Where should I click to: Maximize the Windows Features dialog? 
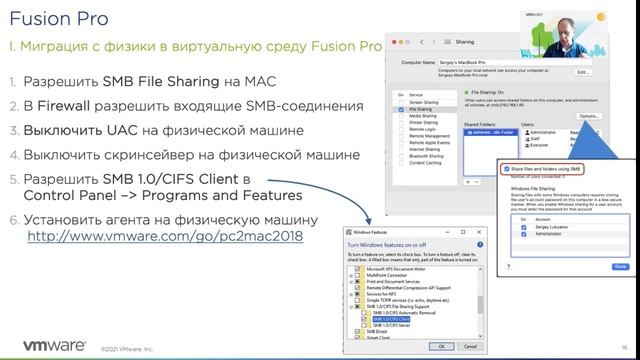(463, 232)
